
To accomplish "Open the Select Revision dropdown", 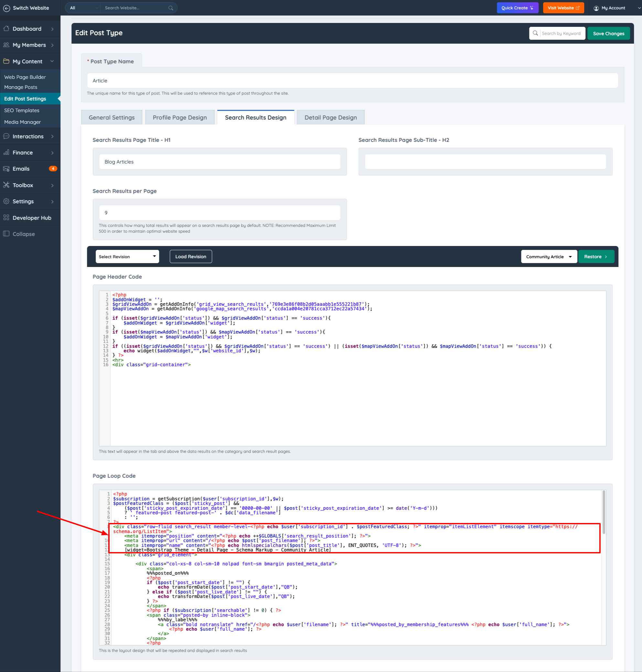I will pyautogui.click(x=127, y=257).
